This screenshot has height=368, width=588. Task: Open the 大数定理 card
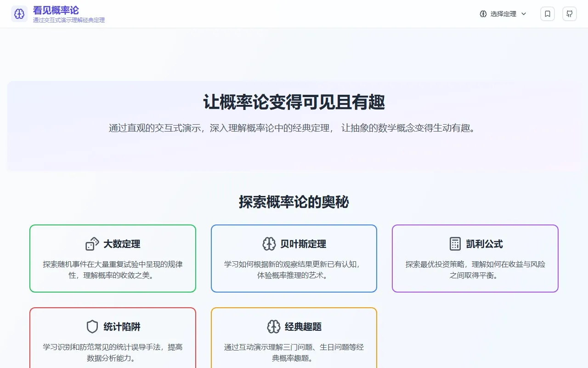113,258
